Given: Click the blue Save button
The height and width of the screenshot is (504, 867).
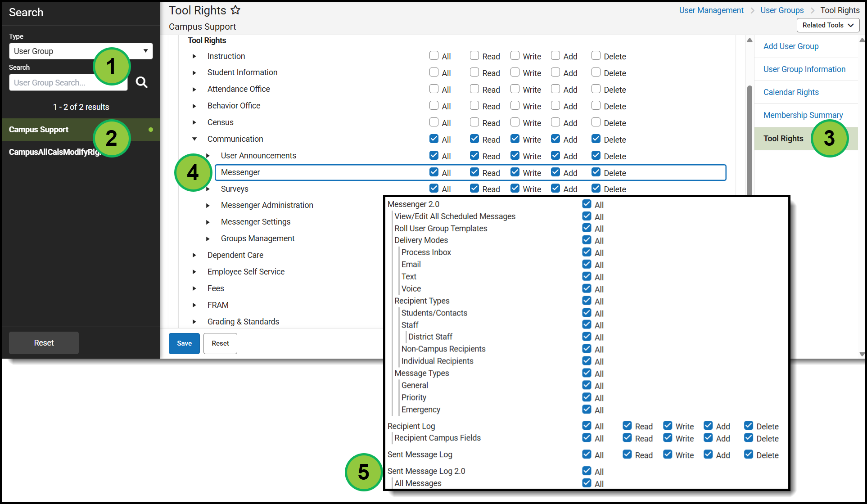Looking at the screenshot, I should pyautogui.click(x=184, y=343).
